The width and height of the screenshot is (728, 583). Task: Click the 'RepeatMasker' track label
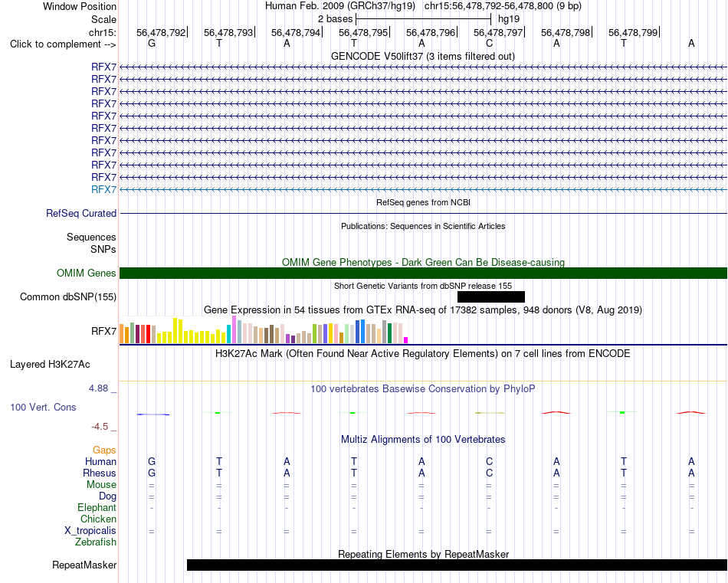click(84, 565)
